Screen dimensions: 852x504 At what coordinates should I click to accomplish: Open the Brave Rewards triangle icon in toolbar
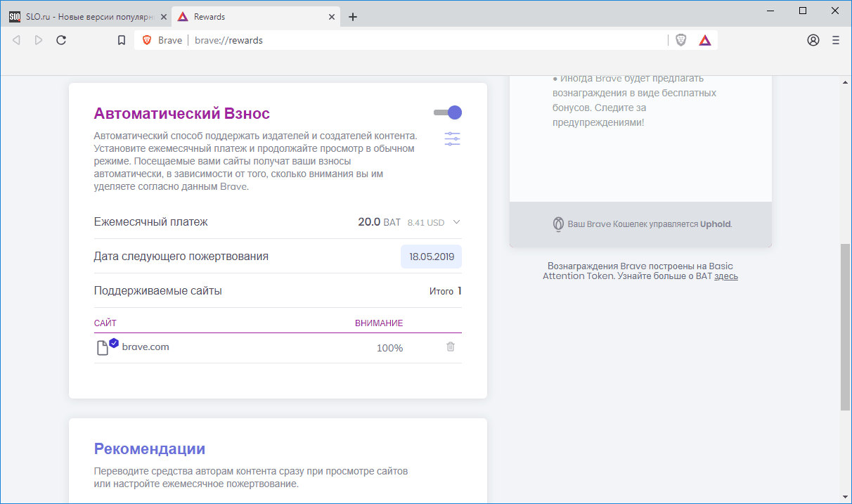click(705, 40)
